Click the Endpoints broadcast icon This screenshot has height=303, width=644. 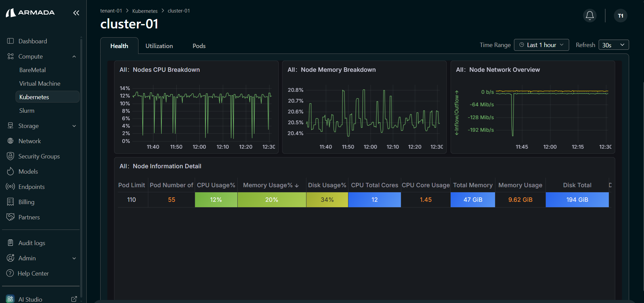10,187
